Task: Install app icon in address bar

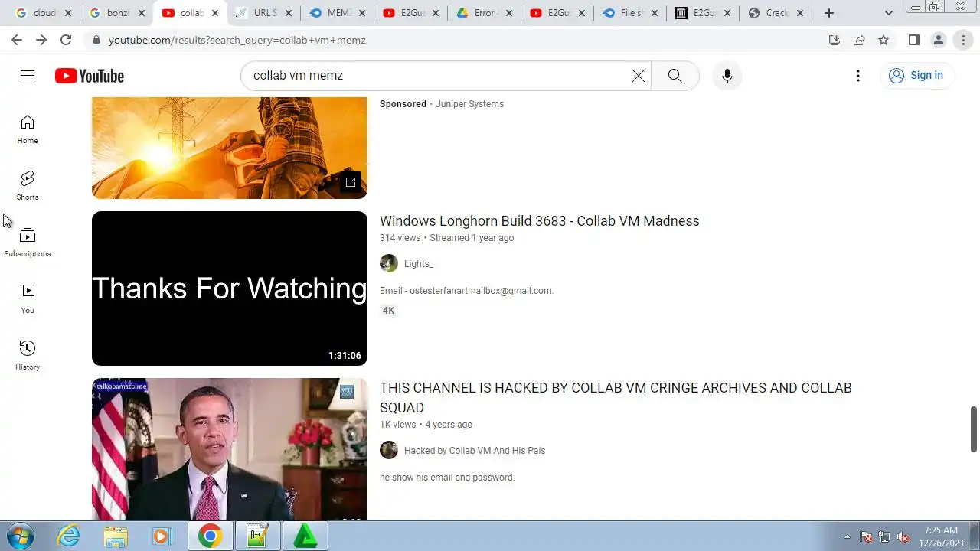Action: click(835, 40)
